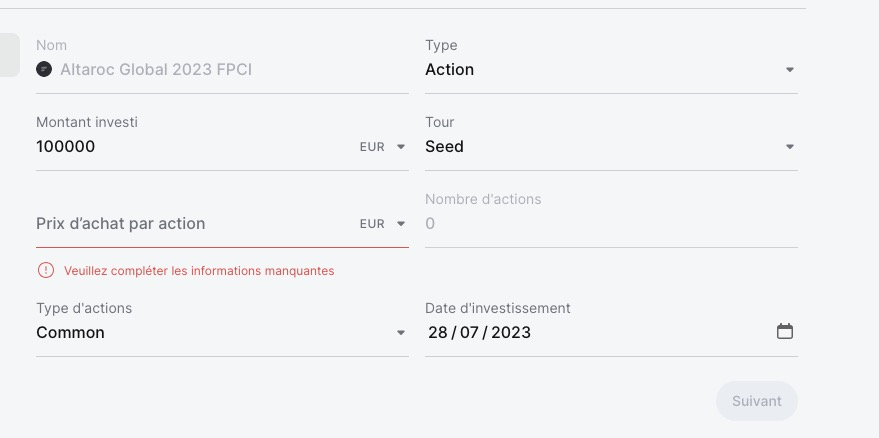The height and width of the screenshot is (438, 879).
Task: Click the selected Action value in Type
Action: [x=450, y=70]
